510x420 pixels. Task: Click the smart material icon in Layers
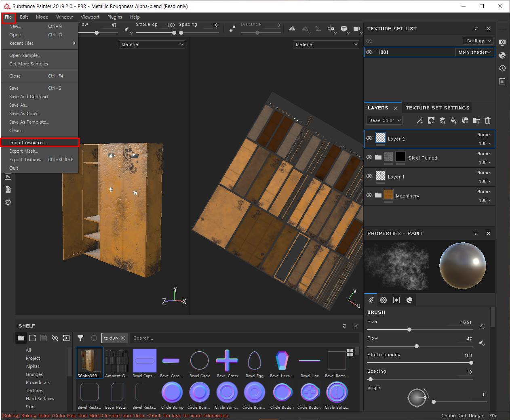(465, 120)
